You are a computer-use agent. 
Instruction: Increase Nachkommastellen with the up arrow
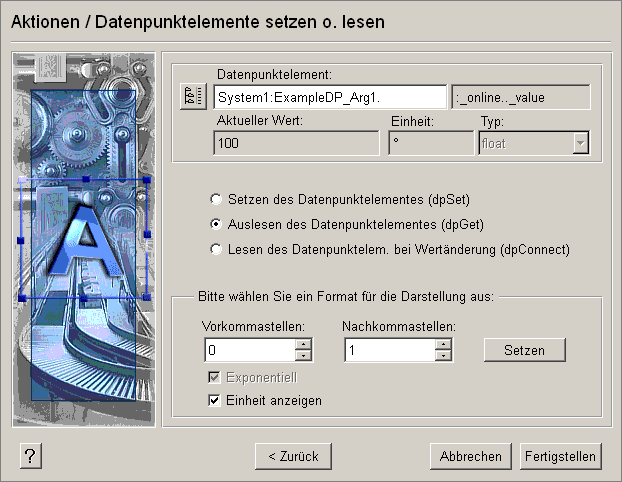[444, 344]
